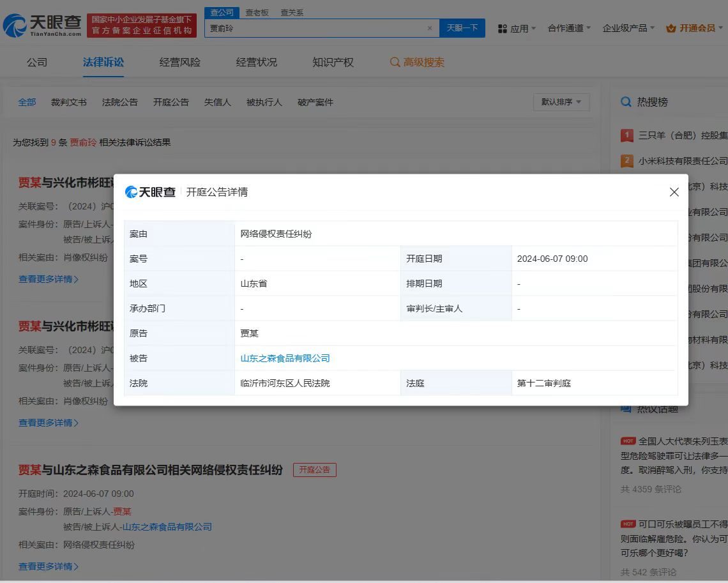Select the 破产案件 filter
Viewport: 728px width, 583px height.
[314, 102]
